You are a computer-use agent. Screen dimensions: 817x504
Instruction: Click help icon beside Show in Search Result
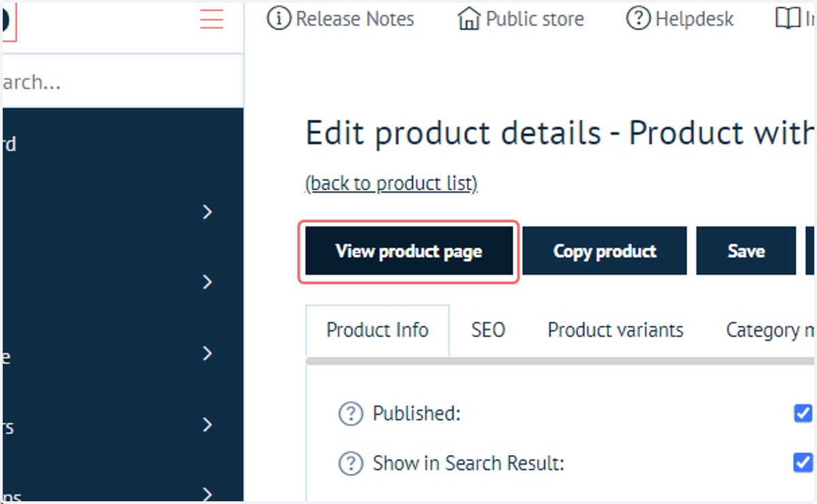pos(351,464)
